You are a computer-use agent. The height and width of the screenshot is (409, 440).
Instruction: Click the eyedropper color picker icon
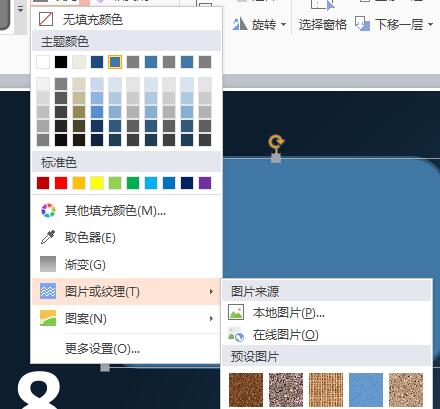[x=48, y=237]
